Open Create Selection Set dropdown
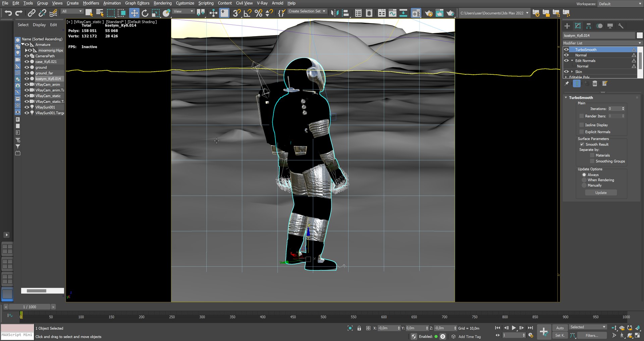 [307, 11]
